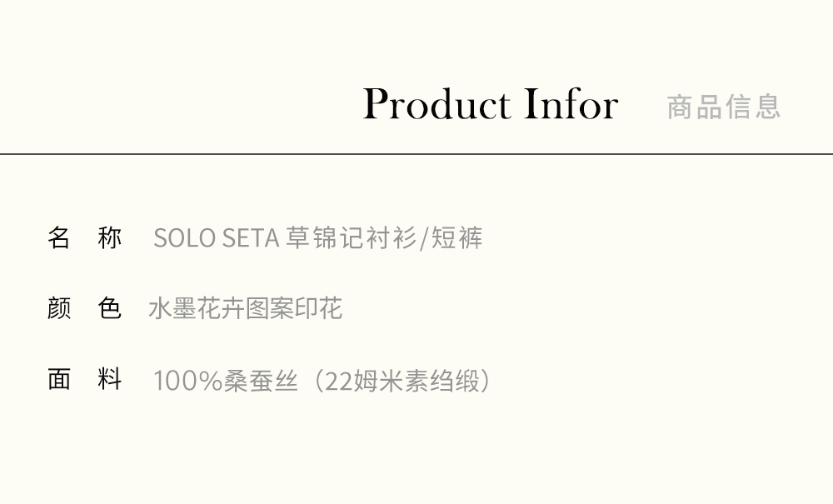This screenshot has width=833, height=504.
Task: Click the horizontal divider line under the heading
Action: 416,154
